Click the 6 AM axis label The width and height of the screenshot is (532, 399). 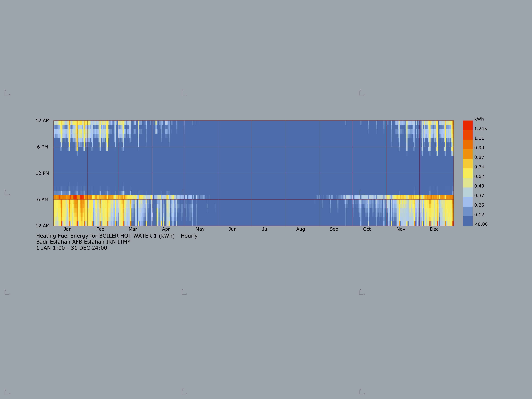point(43,199)
